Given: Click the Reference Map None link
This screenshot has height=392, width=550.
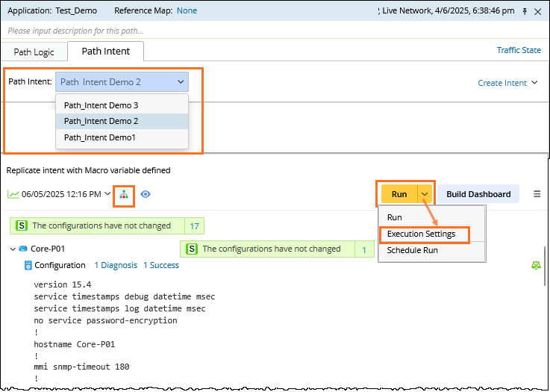Looking at the screenshot, I should pyautogui.click(x=187, y=10).
